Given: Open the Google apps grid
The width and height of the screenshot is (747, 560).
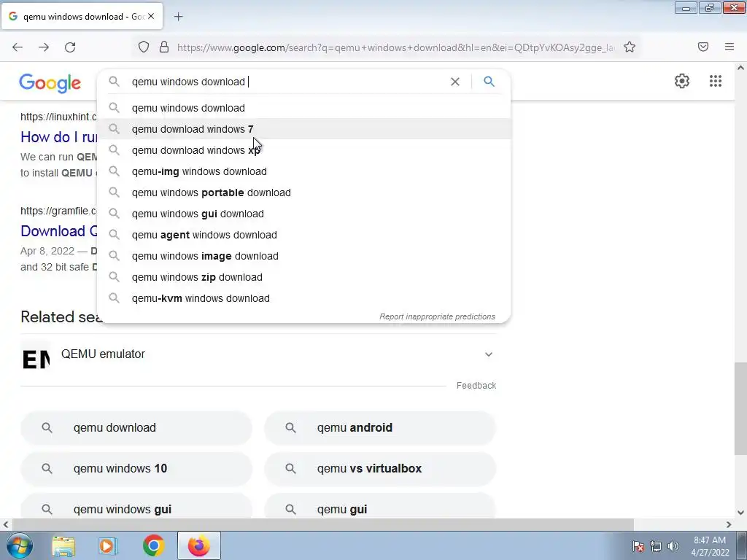Looking at the screenshot, I should [715, 81].
